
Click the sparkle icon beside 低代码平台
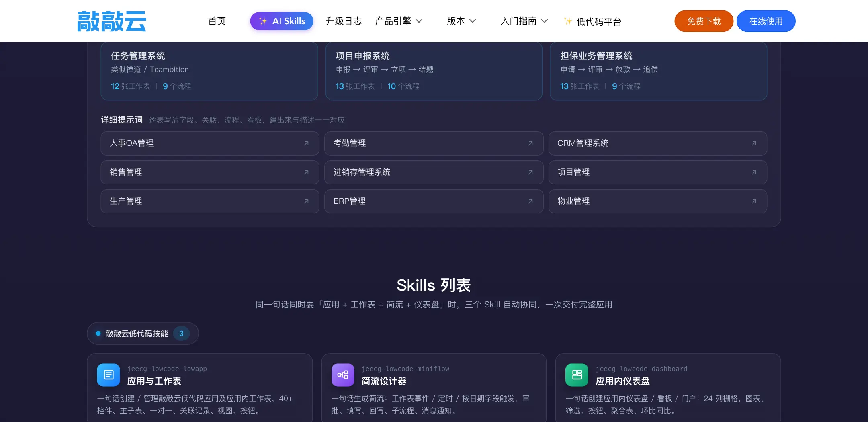pos(568,21)
